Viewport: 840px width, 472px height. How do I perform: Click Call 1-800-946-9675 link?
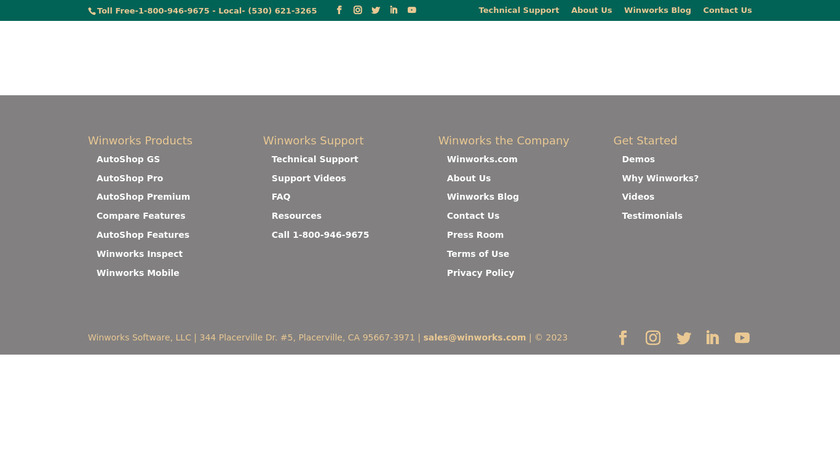320,235
